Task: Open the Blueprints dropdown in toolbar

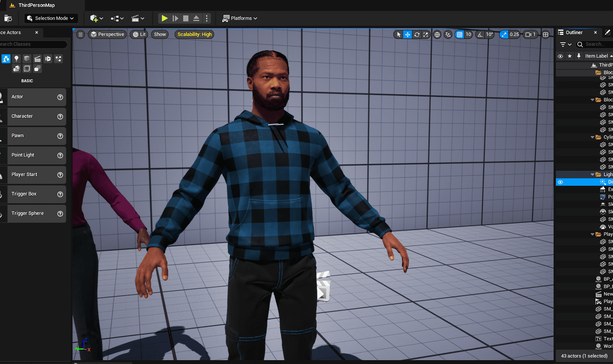Action: tap(117, 18)
